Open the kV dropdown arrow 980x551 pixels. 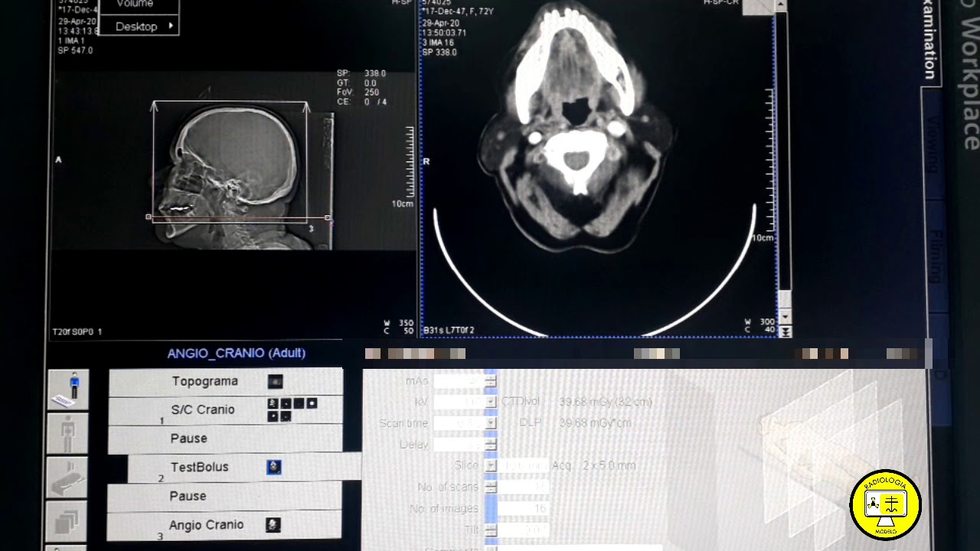point(490,401)
